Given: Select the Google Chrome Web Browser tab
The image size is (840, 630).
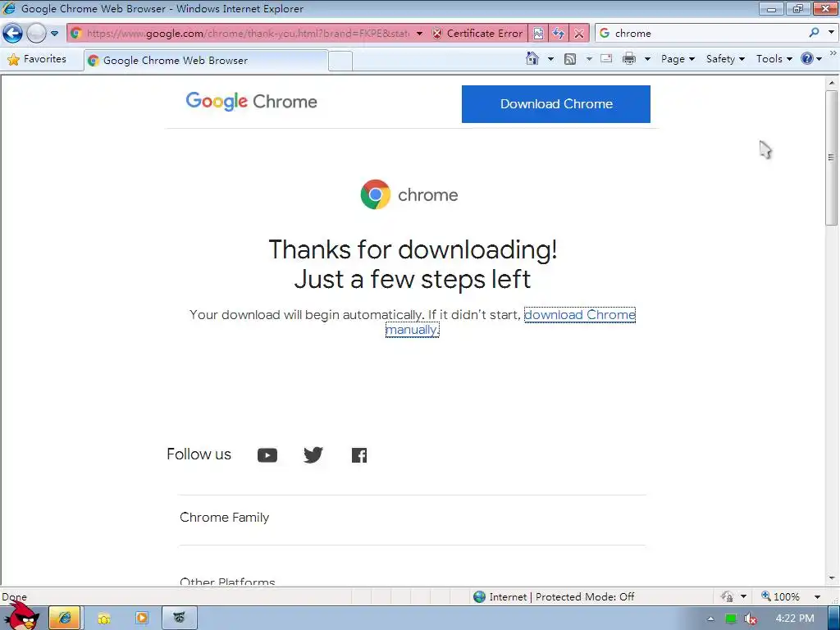Looking at the screenshot, I should pos(206,61).
